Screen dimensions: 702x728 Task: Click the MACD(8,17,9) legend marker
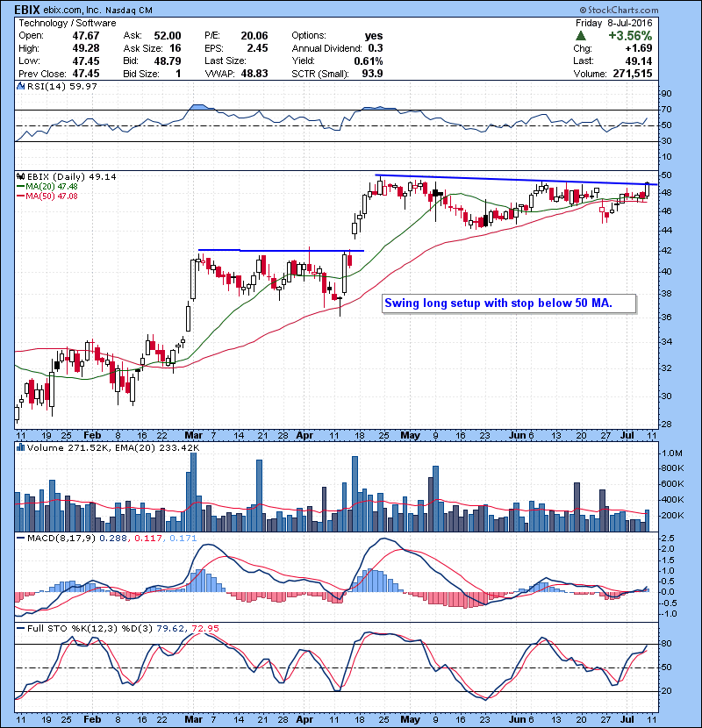[20, 539]
